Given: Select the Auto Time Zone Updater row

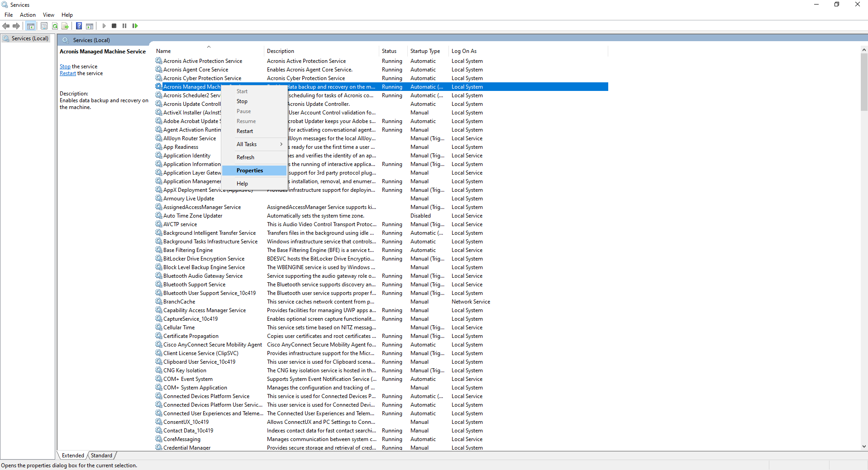Looking at the screenshot, I should 381,216.
